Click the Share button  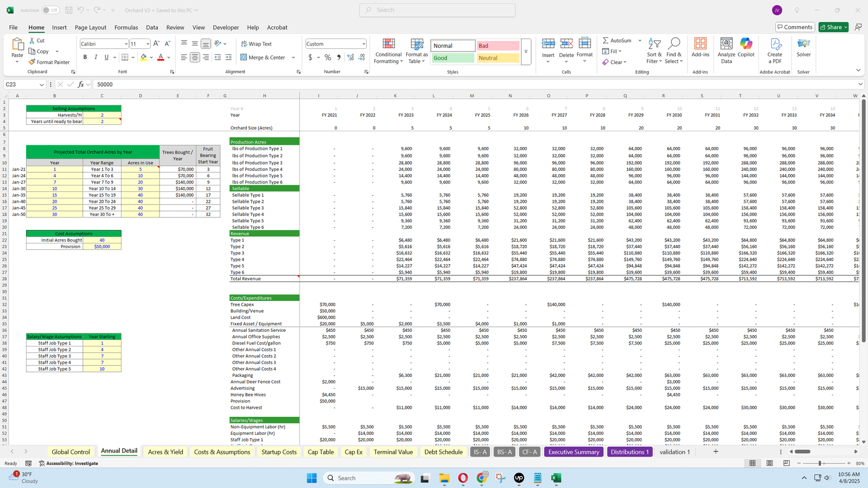[x=831, y=27]
